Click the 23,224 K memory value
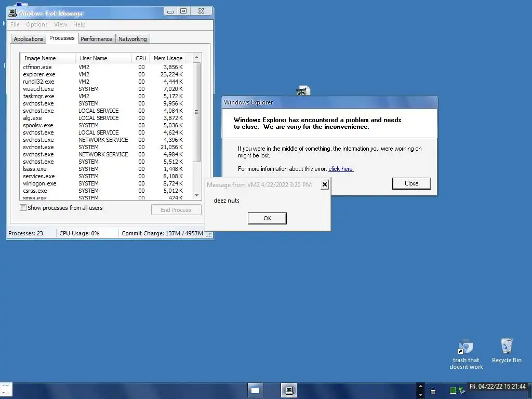Viewport: 532px width, 399px height. coord(171,74)
